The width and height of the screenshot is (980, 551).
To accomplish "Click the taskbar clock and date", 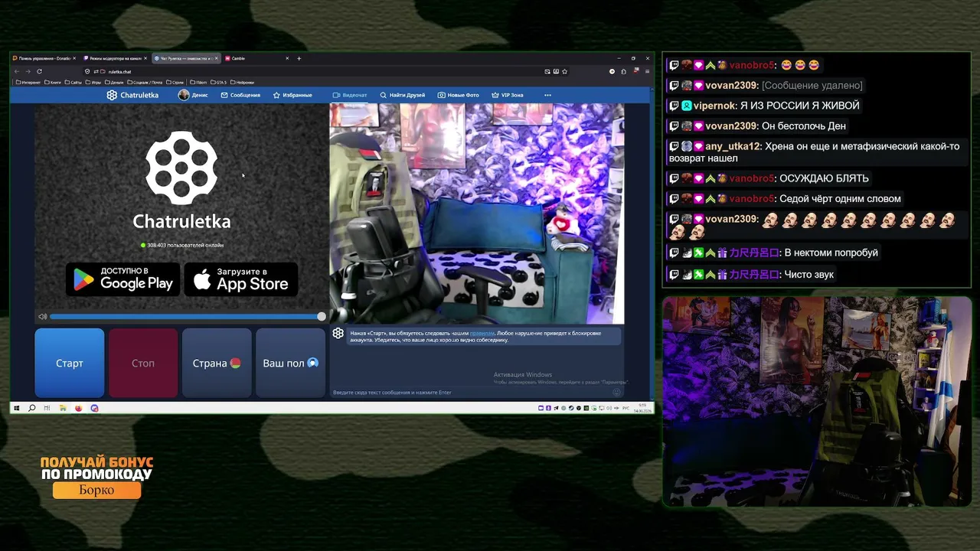I will click(643, 408).
